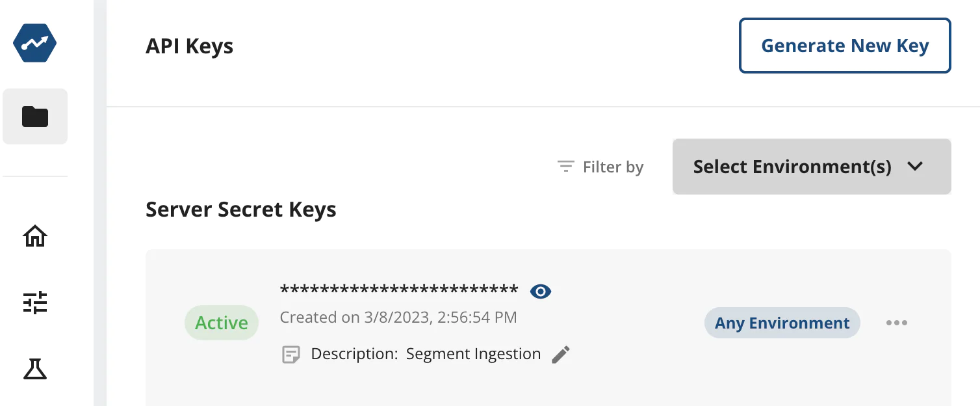Screen dimensions: 980x406
Task: Click the hexagon app logo
Action: tap(35, 44)
